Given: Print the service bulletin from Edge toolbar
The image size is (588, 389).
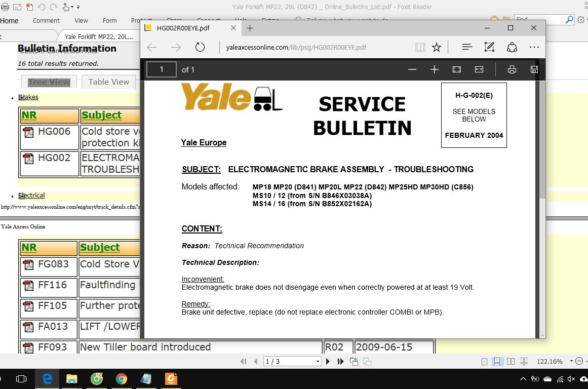Looking at the screenshot, I should click(512, 69).
